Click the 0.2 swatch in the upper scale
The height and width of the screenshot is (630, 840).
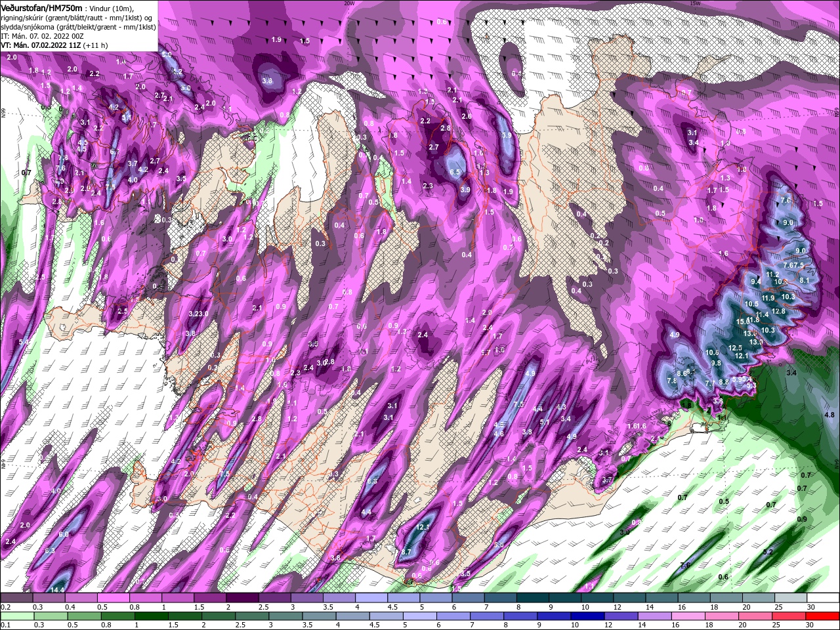coord(16,598)
